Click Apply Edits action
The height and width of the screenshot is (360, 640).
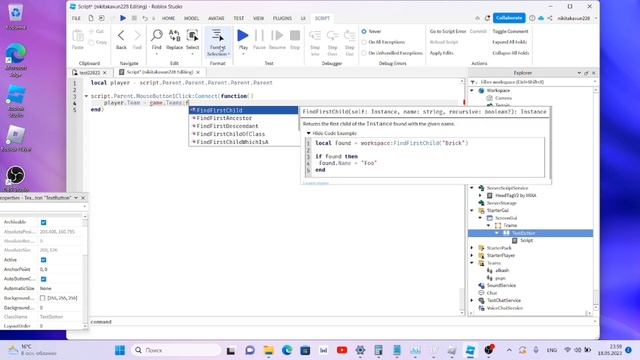pos(441,53)
